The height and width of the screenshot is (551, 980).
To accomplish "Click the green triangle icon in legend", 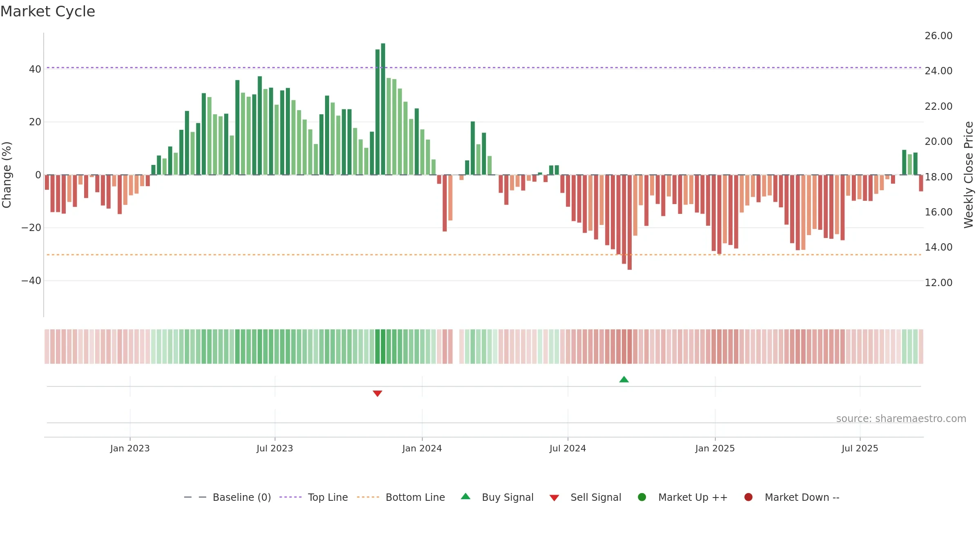I will (465, 496).
